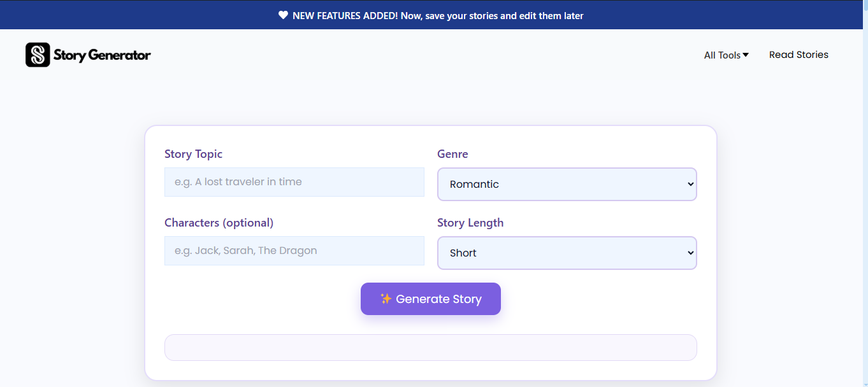Click the Characters optional input field
Image resolution: width=868 pixels, height=387 pixels.
click(x=294, y=250)
